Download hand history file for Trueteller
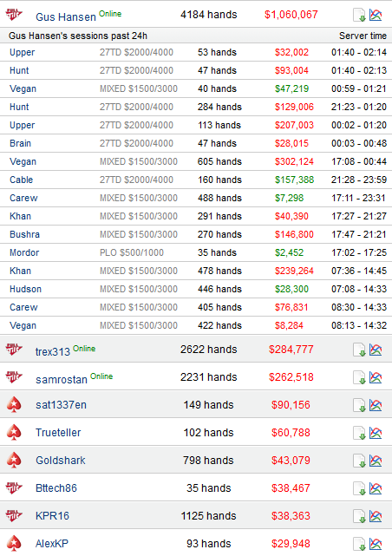This screenshot has width=392, height=556. [x=359, y=433]
